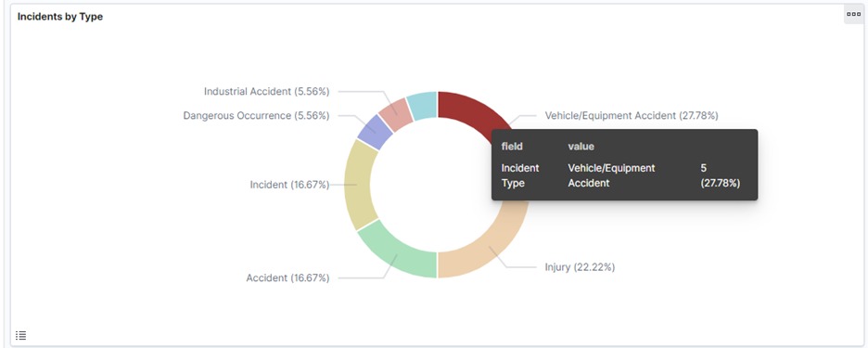Screen dimensions: 868x348
Task: Click the tooltip field header
Action: (x=512, y=147)
